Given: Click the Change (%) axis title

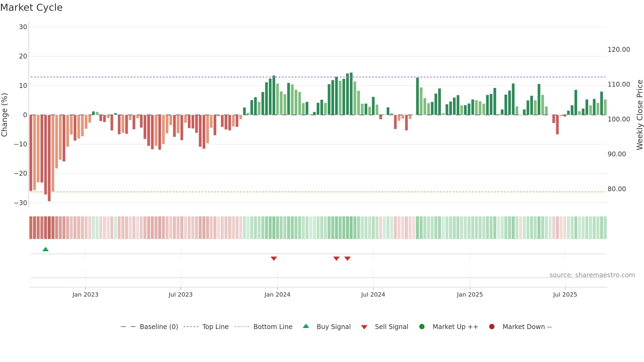Looking at the screenshot, I should tap(4, 115).
